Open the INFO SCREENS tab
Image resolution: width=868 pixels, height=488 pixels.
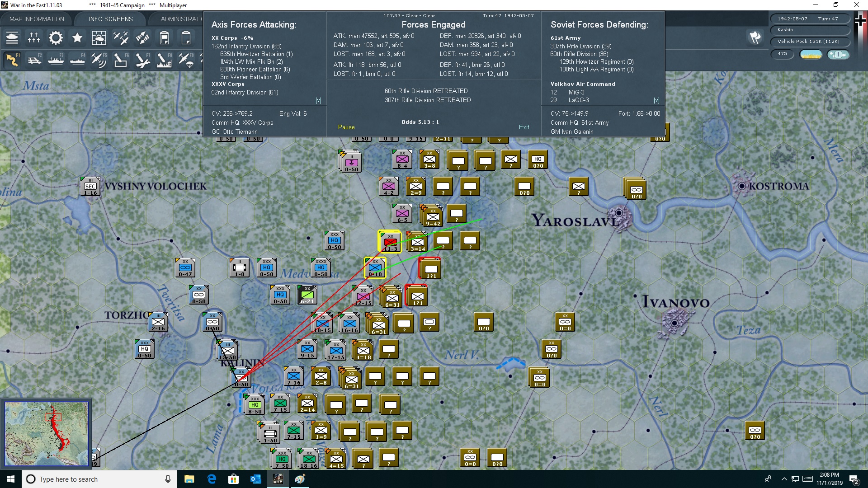[x=111, y=19]
